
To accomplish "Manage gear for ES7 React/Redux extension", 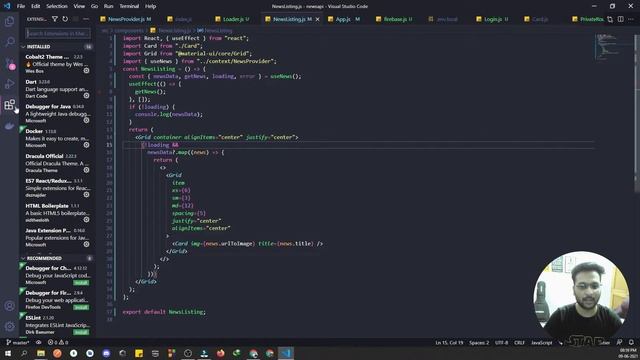I will coord(86,195).
